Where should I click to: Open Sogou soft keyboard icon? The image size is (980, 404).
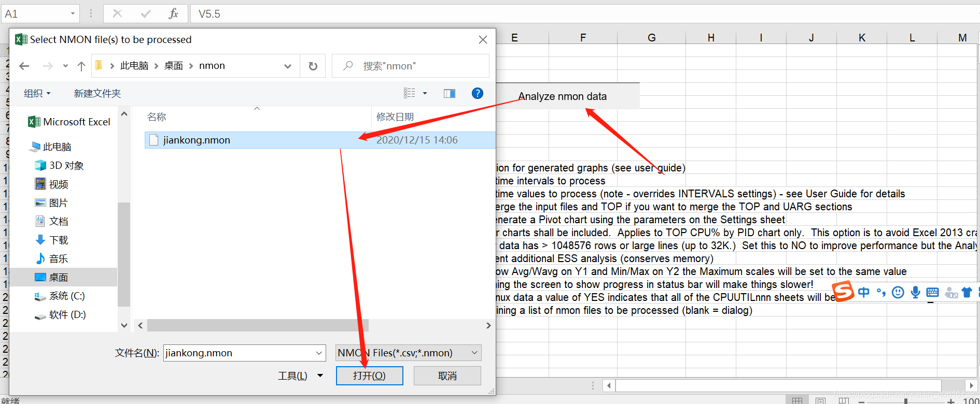point(932,293)
